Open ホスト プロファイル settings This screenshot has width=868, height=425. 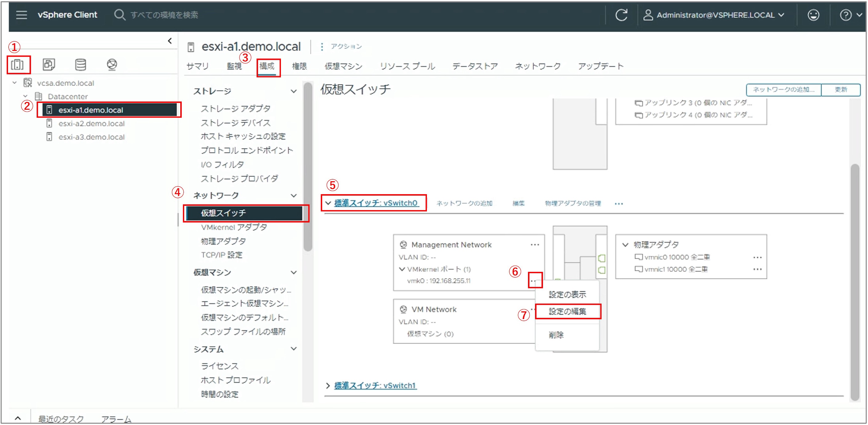pos(236,380)
